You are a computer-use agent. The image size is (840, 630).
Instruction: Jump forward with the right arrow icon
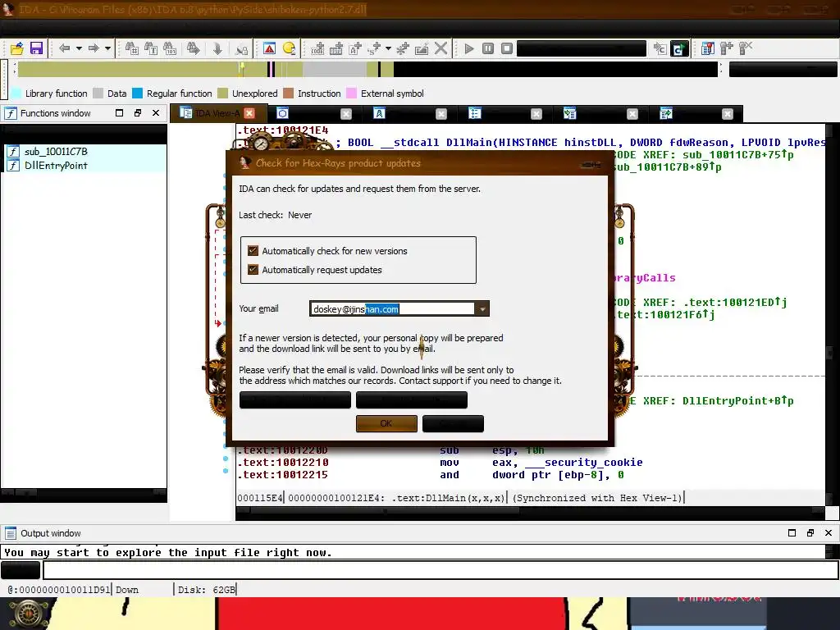coord(94,48)
